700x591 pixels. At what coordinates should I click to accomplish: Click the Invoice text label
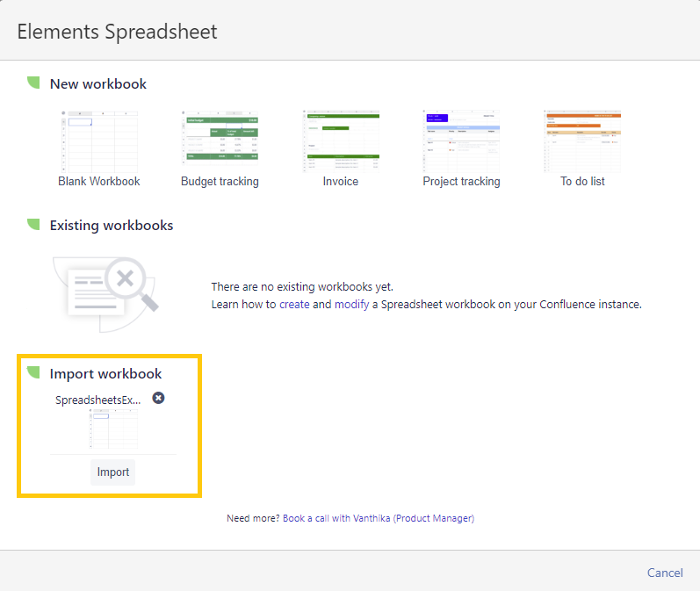[x=341, y=182]
